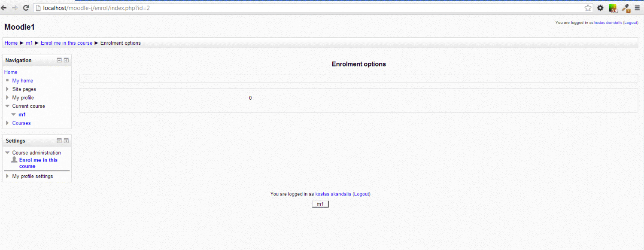Screen dimensions: 644x250
Task: Collapse the Current course tree node
Action: pyautogui.click(x=7, y=106)
